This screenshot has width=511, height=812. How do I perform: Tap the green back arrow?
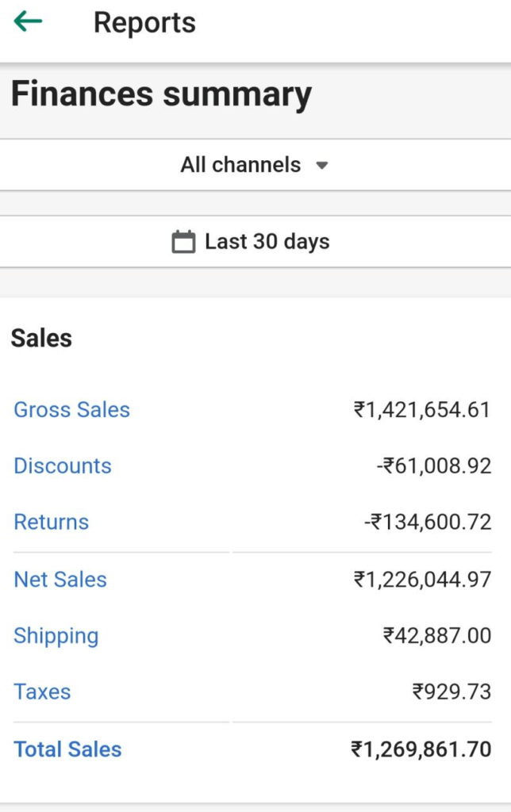point(28,21)
